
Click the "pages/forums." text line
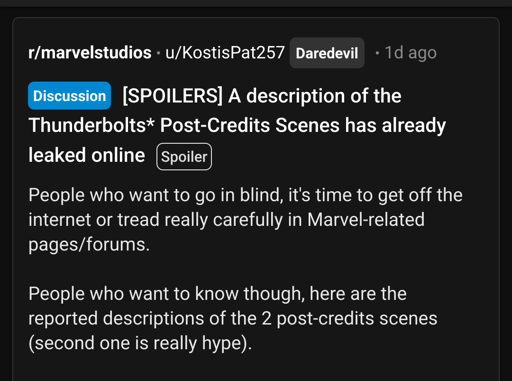89,245
